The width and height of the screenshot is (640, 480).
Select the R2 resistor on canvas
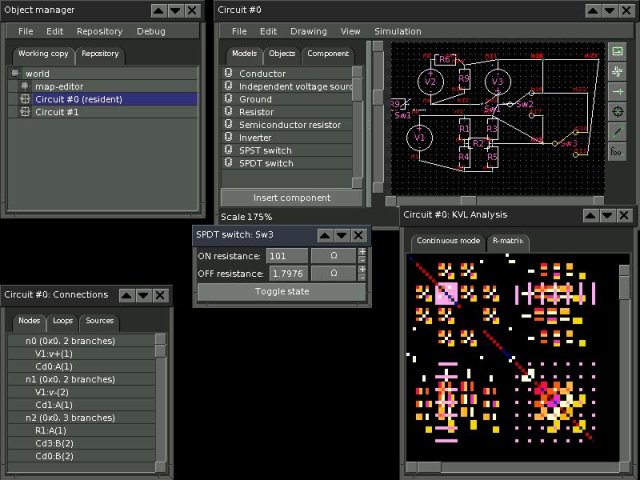478,143
